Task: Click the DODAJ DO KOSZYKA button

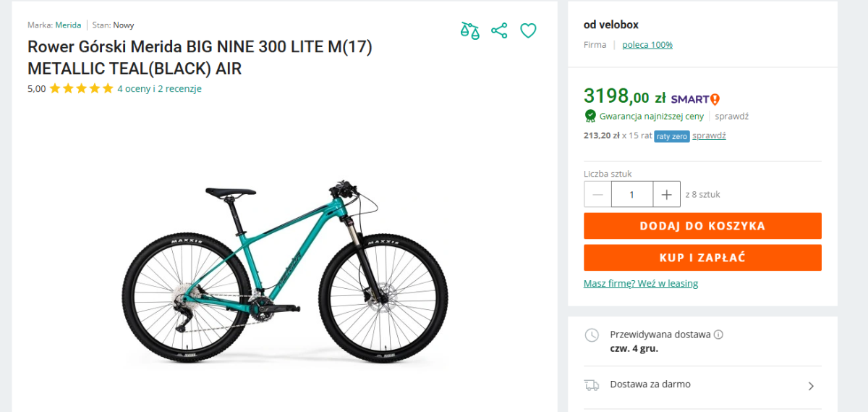Action: coord(702,226)
